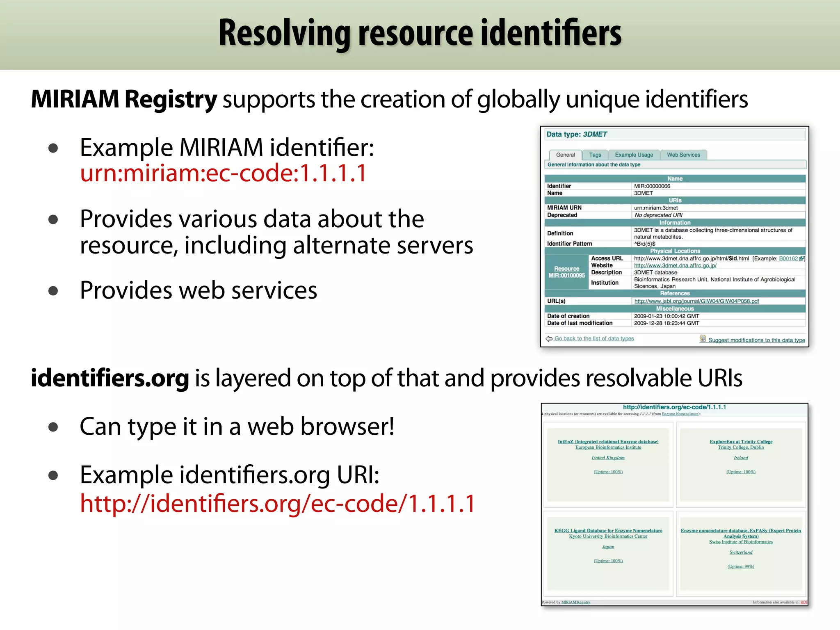The height and width of the screenshot is (630, 840).
Task: Click the 'Data type: 3DMET' heading
Action: pyautogui.click(x=577, y=134)
